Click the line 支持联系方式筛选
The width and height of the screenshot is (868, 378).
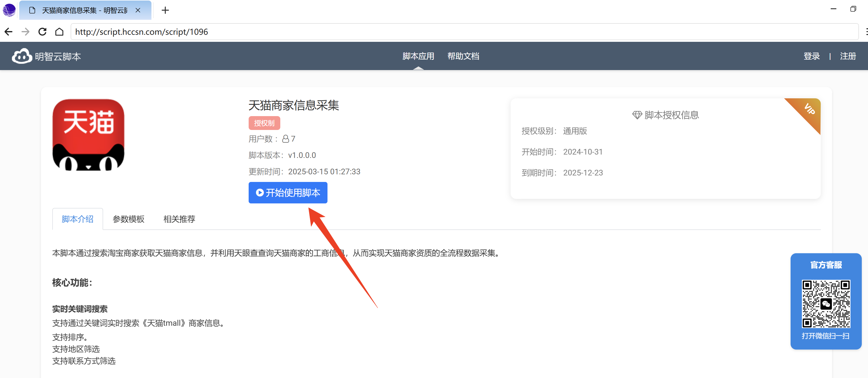tap(84, 361)
